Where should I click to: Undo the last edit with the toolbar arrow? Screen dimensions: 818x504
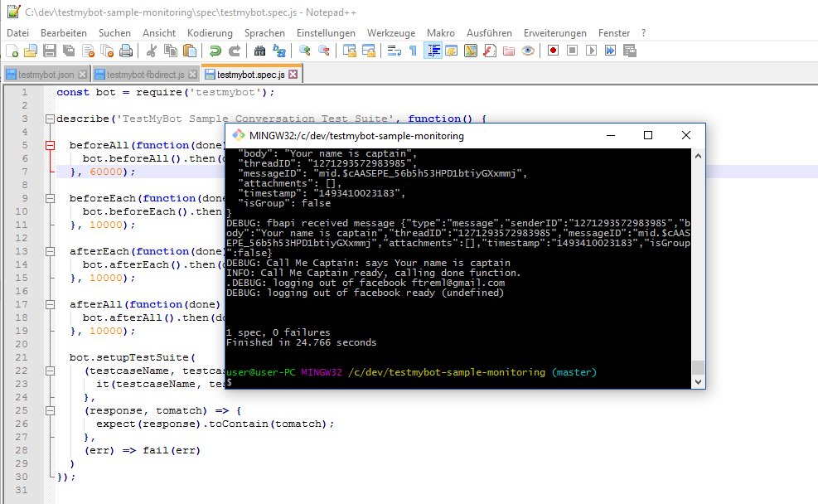[x=216, y=50]
